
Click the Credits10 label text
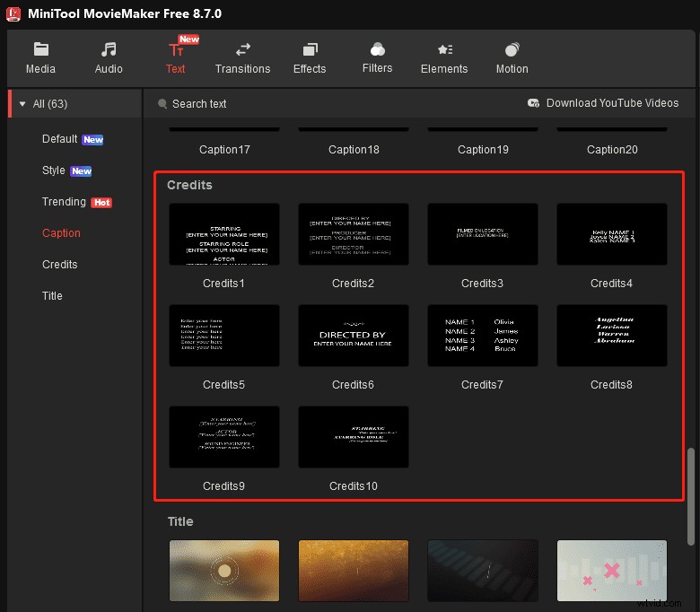353,485
